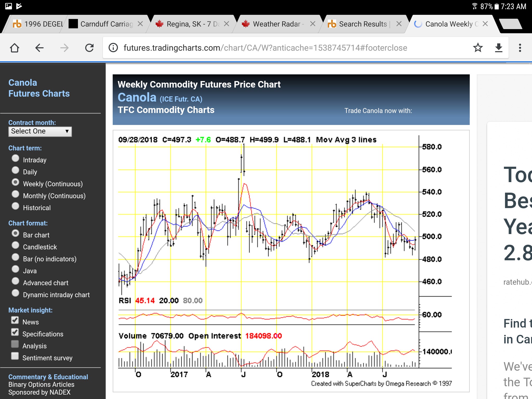
Task: Open Binary Options Articles link
Action: pyautogui.click(x=41, y=385)
